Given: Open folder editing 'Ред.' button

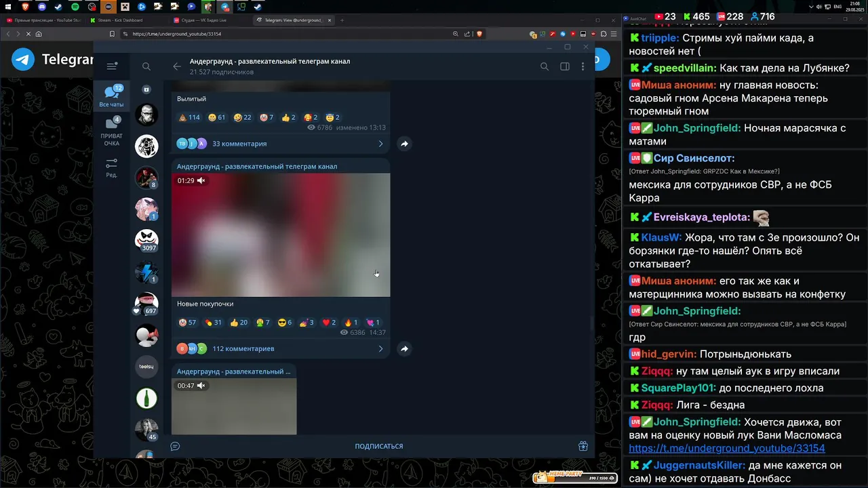Looking at the screenshot, I should tap(112, 167).
